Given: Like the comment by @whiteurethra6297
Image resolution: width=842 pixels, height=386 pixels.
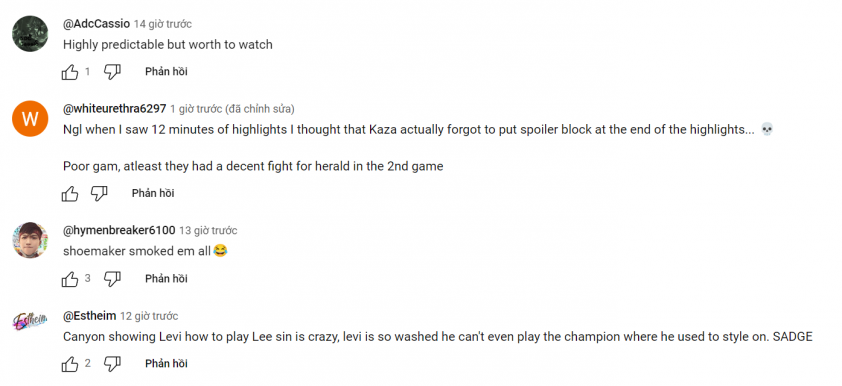Looking at the screenshot, I should [70, 194].
